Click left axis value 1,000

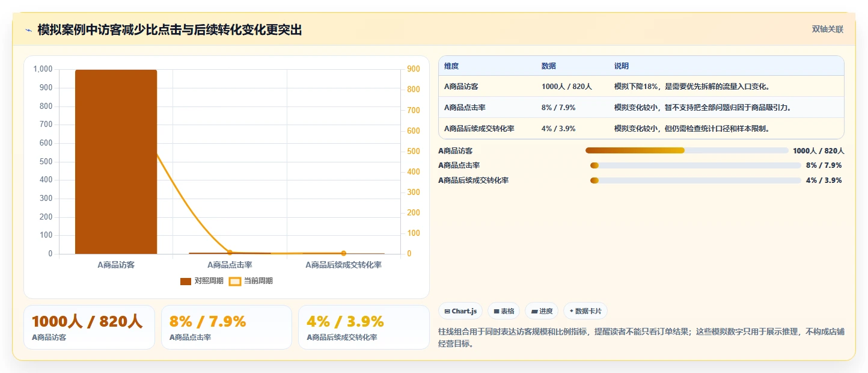pyautogui.click(x=43, y=69)
